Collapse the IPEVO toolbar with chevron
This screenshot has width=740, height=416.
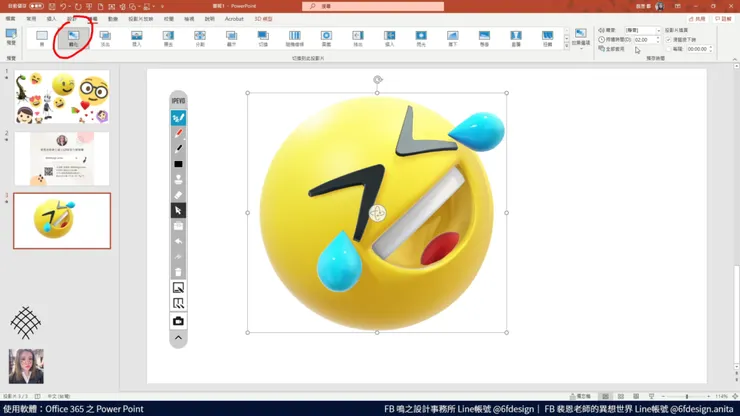point(178,338)
